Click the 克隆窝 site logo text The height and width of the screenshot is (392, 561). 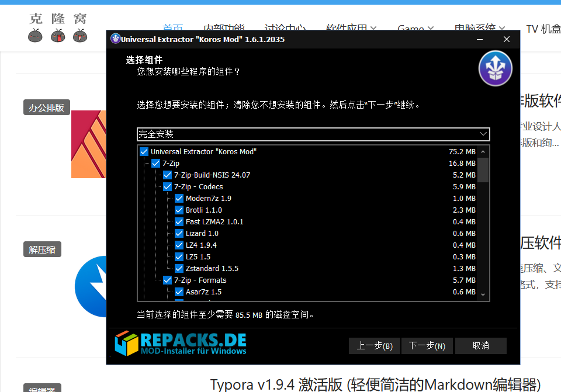pyautogui.click(x=58, y=19)
